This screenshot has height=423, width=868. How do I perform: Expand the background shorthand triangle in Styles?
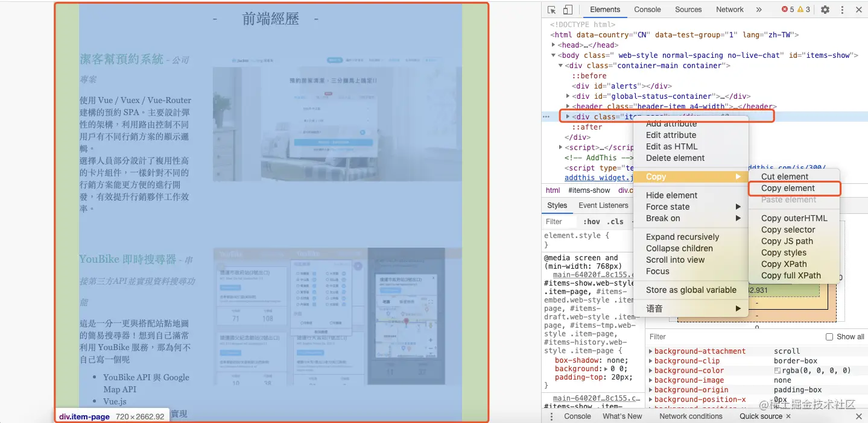(605, 369)
